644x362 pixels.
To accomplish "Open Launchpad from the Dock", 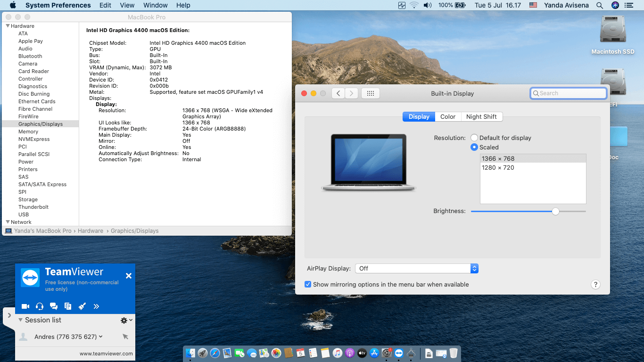I will coord(203,353).
